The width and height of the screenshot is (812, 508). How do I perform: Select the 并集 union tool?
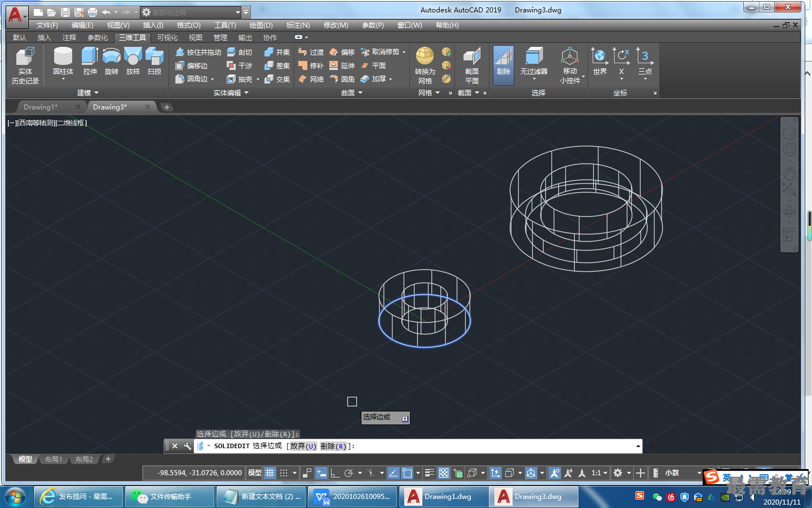tap(277, 52)
